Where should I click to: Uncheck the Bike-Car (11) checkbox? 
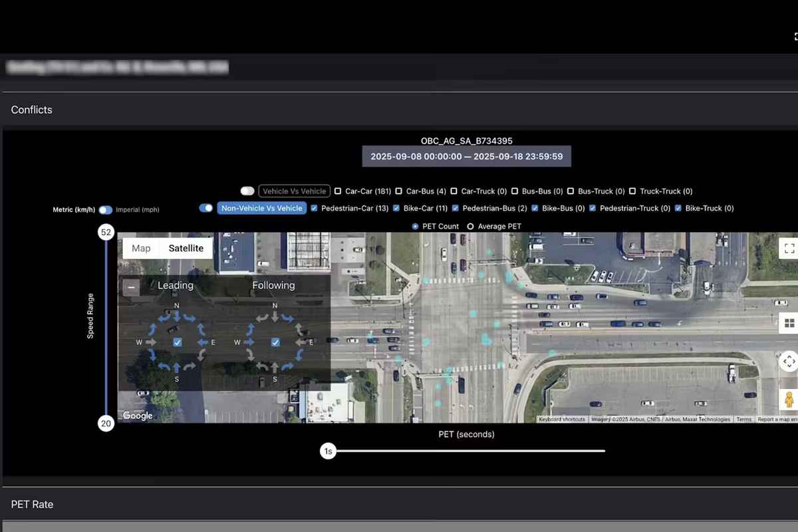[396, 208]
